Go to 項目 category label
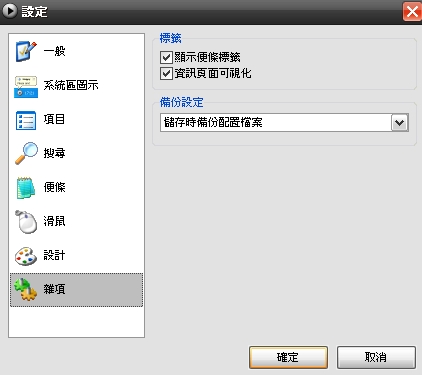Screen dimensions: 422x375 [54, 119]
